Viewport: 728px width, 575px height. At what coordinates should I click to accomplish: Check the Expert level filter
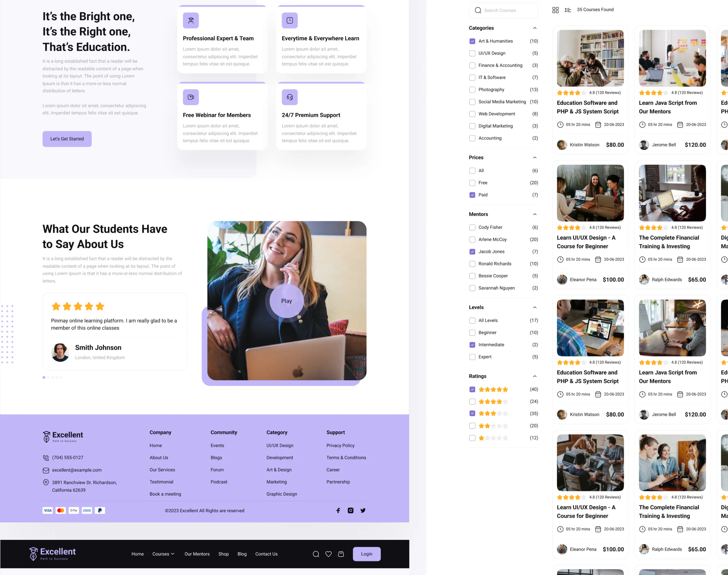(x=472, y=357)
